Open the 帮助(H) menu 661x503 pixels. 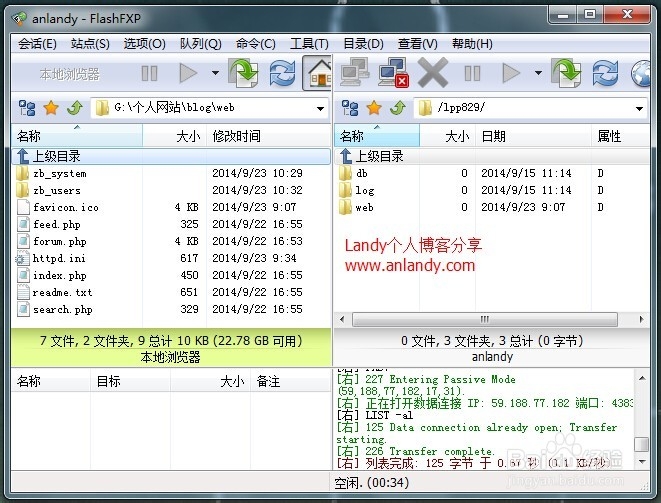click(x=472, y=44)
